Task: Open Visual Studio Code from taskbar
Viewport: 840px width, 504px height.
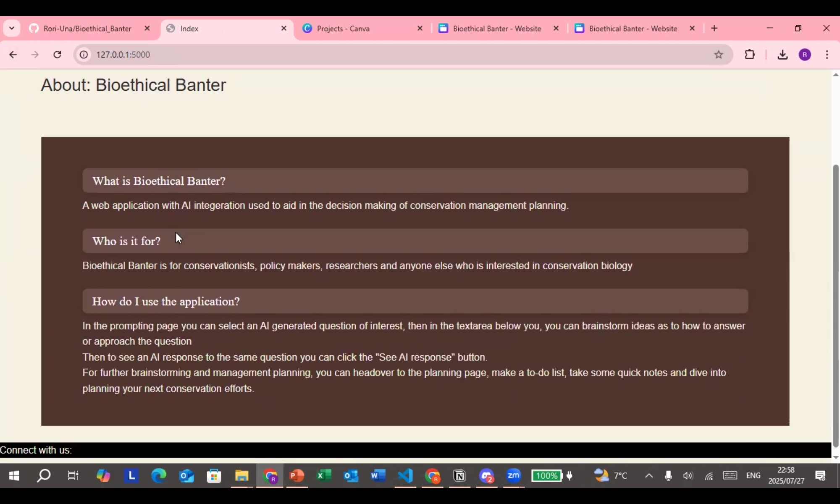Action: pyautogui.click(x=405, y=475)
